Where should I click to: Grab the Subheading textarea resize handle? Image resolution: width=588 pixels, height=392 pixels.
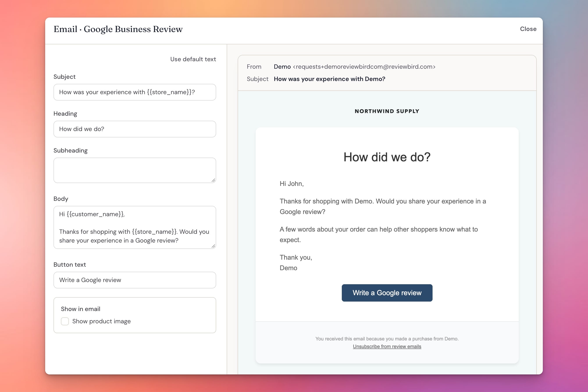click(x=213, y=180)
